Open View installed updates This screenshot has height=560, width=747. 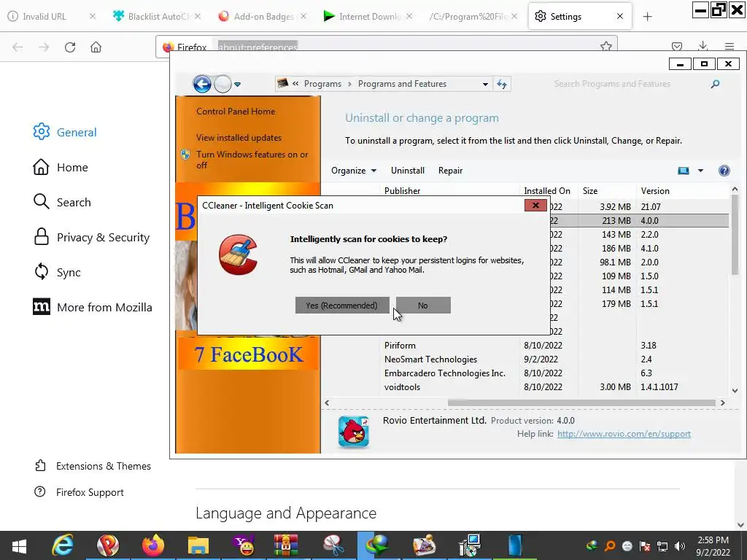pos(239,138)
